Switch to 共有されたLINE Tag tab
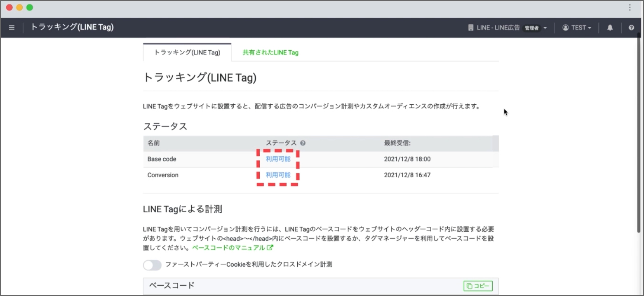This screenshot has height=296, width=644. click(x=270, y=52)
